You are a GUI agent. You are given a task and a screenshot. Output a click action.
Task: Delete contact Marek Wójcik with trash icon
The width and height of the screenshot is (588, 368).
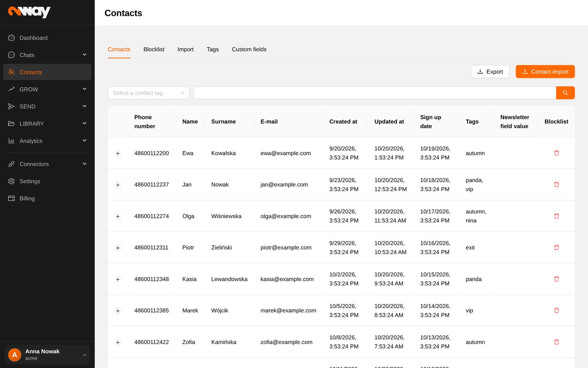click(x=556, y=310)
